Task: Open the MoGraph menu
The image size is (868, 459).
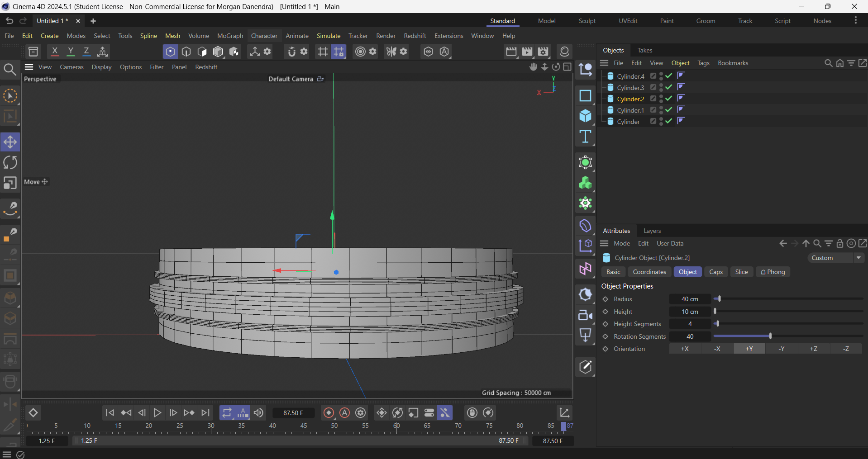Action: click(230, 36)
